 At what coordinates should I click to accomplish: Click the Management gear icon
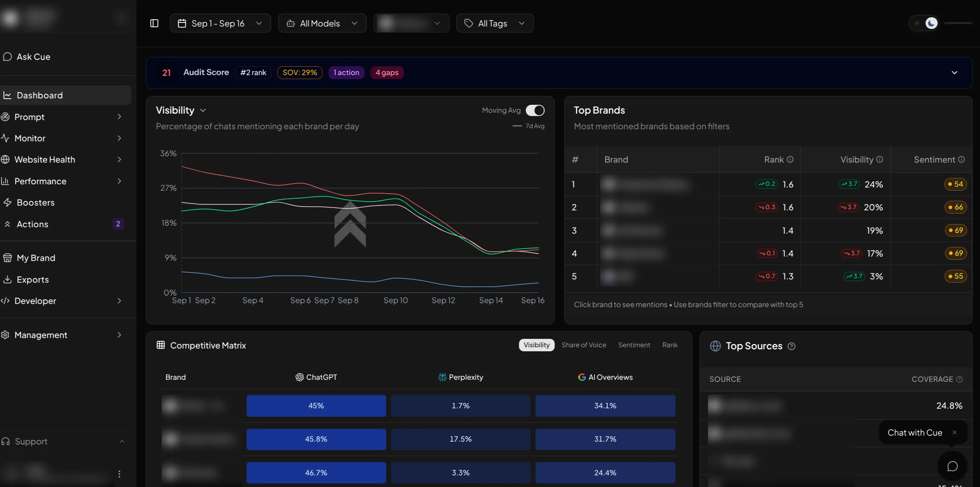click(x=5, y=335)
